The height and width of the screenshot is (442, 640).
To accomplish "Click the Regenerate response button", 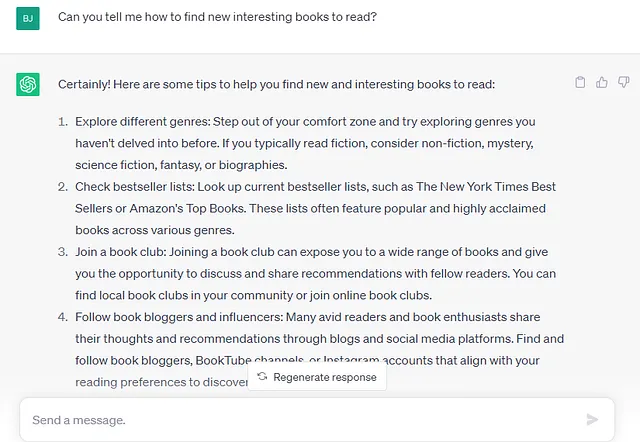I will coord(317,377).
